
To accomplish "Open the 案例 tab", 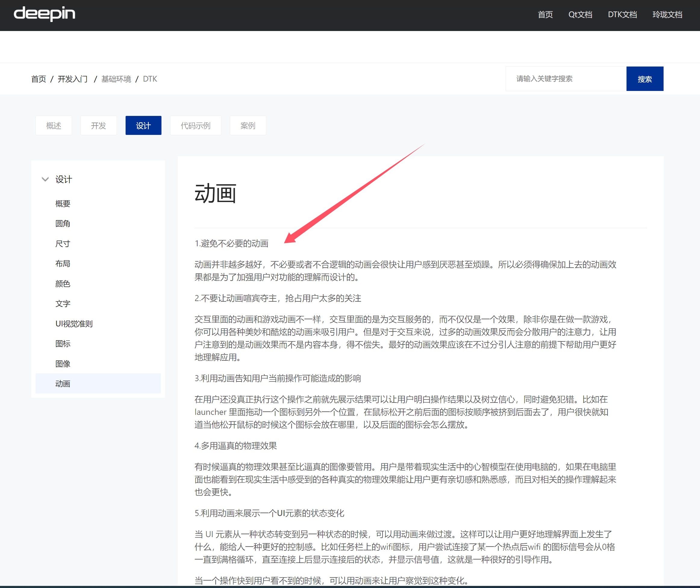I will (x=248, y=125).
